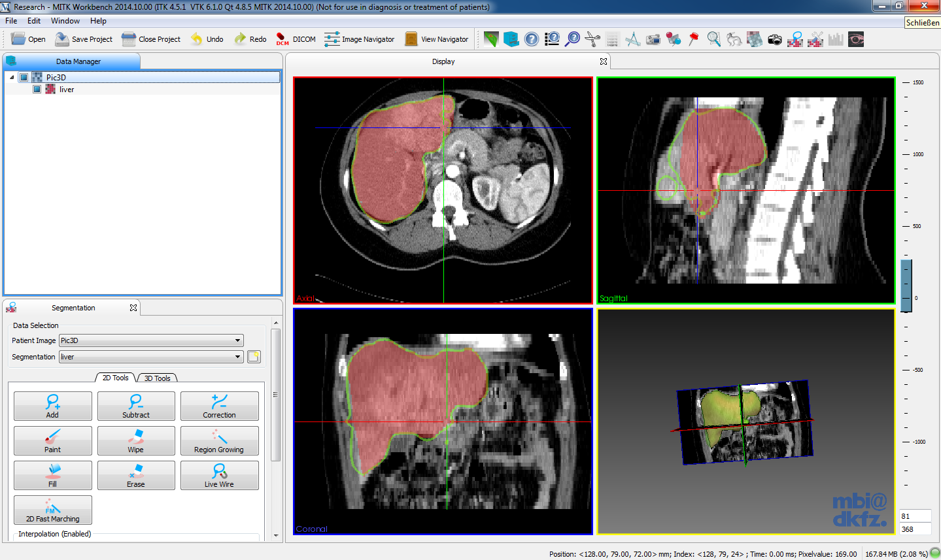Activate the Erase tool
This screenshot has height=560, width=941.
136,475
